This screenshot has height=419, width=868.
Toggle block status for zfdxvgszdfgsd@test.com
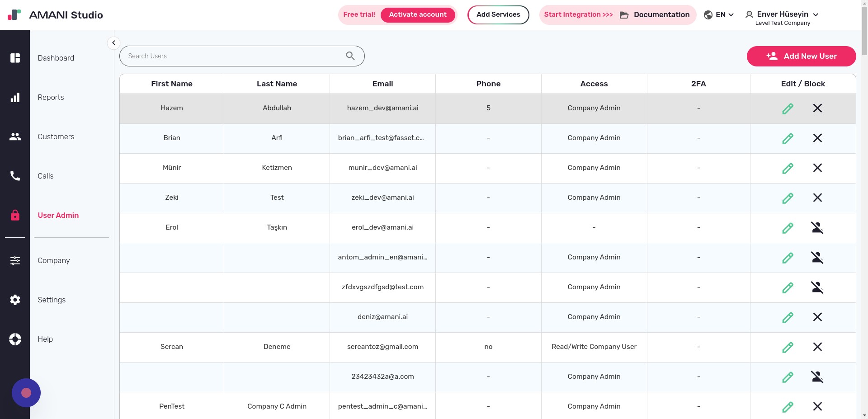click(817, 287)
